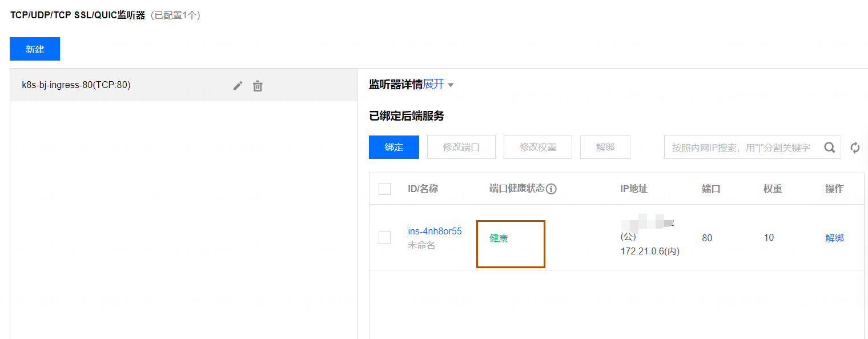
Task: Click the 新建 button
Action: point(35,49)
